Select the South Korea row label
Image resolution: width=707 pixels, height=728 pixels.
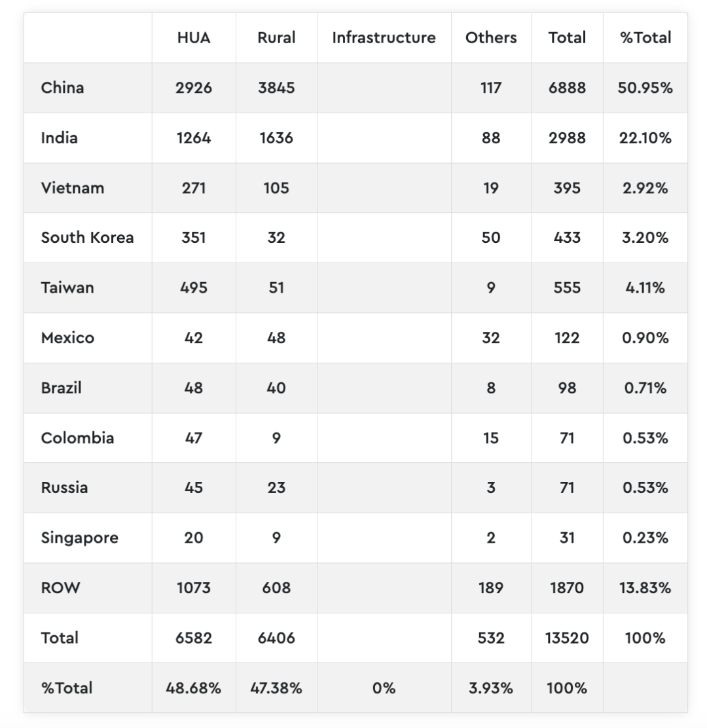click(87, 238)
